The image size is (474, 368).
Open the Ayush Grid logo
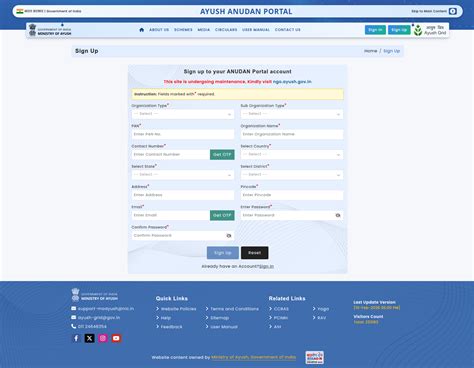click(430, 30)
